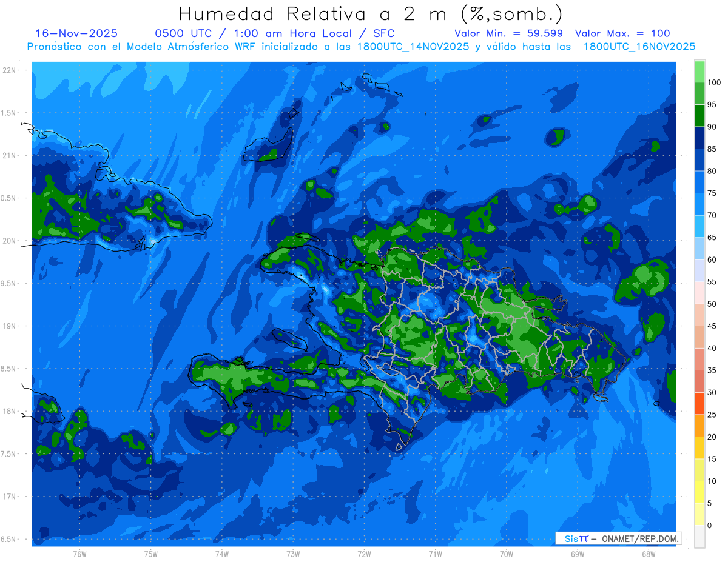Choose the lavender swatch between 55 and 60
728x562 pixels.
click(699, 270)
